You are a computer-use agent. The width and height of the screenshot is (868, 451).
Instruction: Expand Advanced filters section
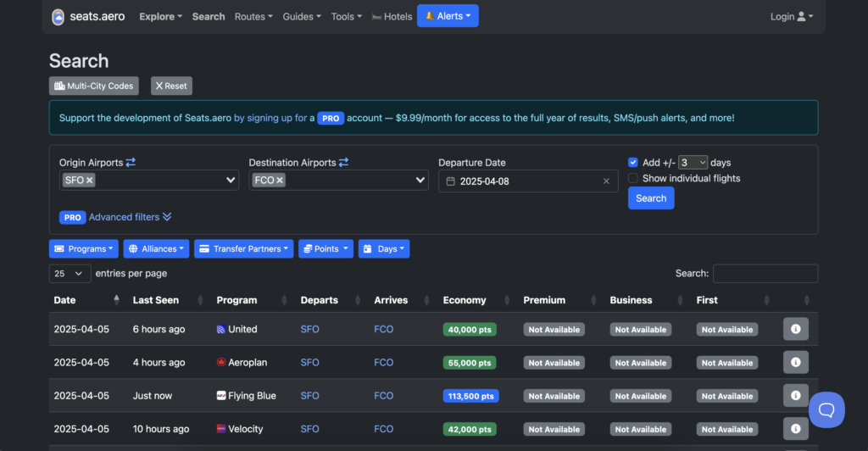pyautogui.click(x=130, y=217)
